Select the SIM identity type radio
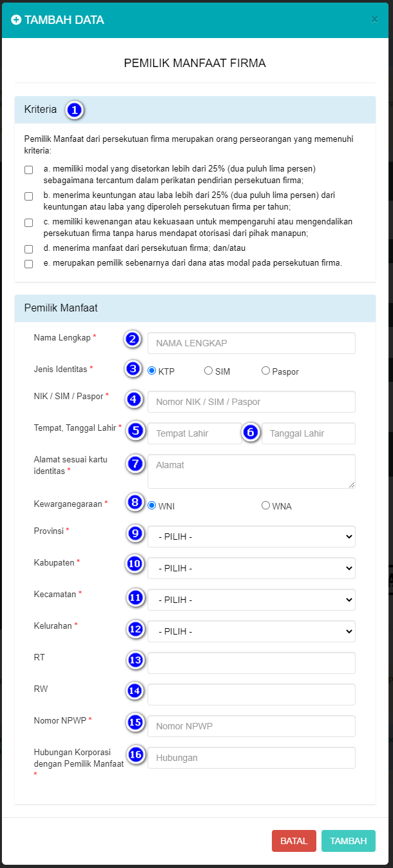Image resolution: width=393 pixels, height=868 pixels. point(208,371)
